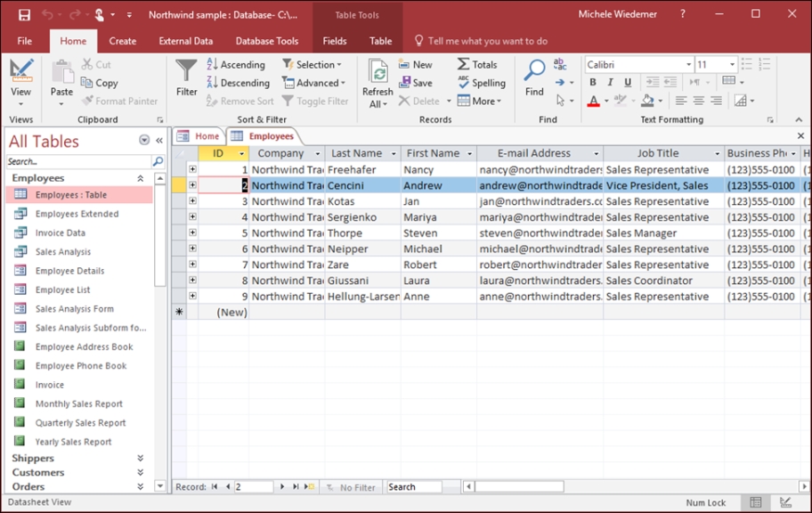
Task: Switch to External Data tab
Action: coord(186,41)
